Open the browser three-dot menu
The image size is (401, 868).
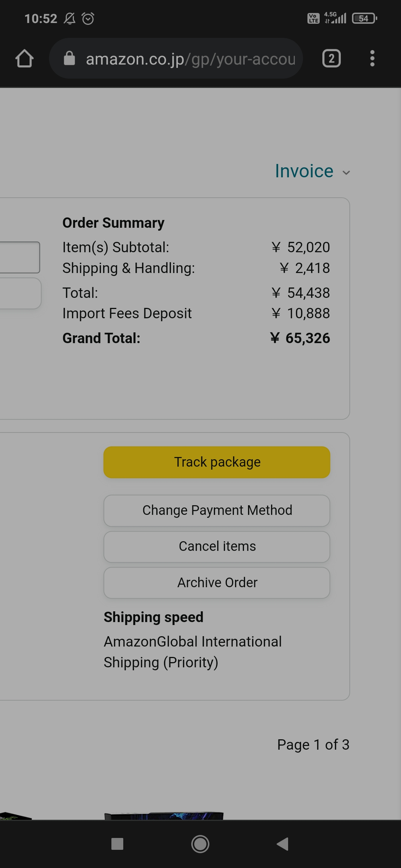[x=372, y=59]
